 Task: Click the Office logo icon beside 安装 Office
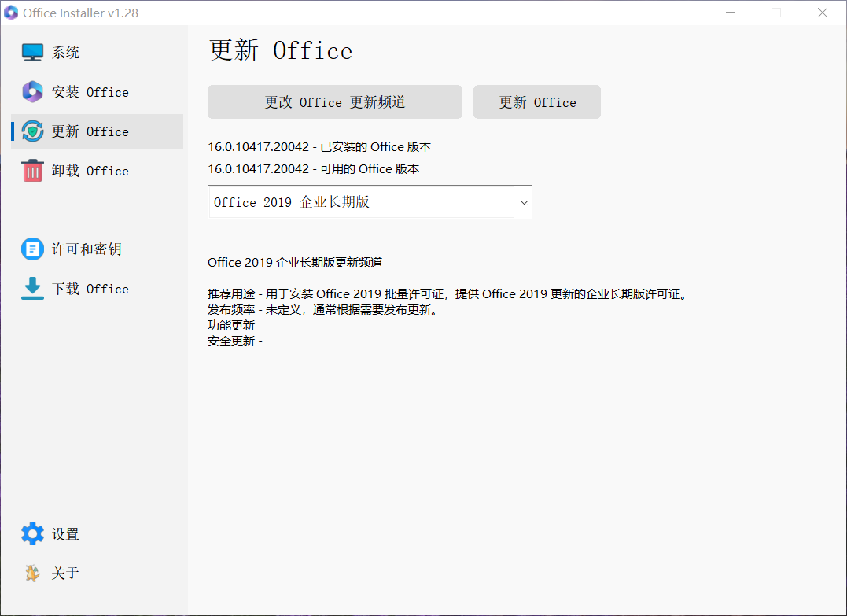pyautogui.click(x=32, y=92)
